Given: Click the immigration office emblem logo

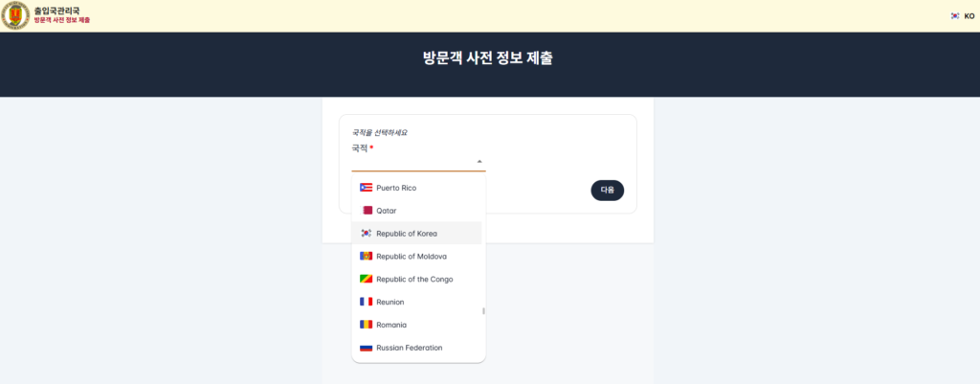Looking at the screenshot, I should 15,15.
